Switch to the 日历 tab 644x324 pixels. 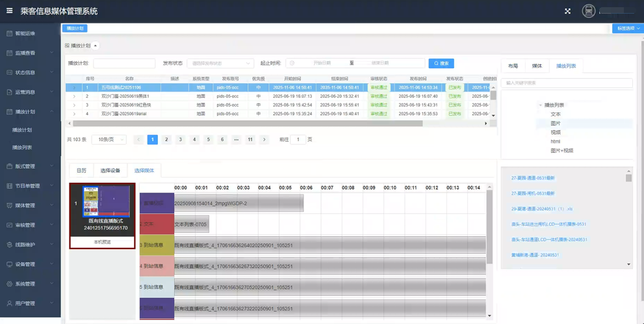(x=81, y=170)
